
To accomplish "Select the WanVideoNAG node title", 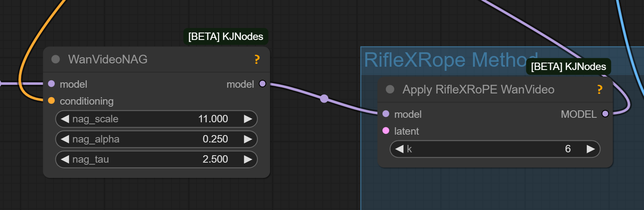I will tap(108, 60).
